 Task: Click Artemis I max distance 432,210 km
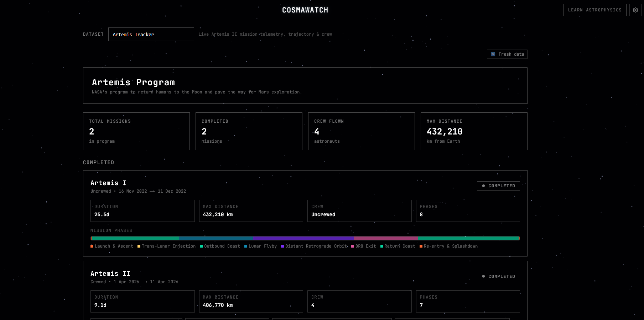coord(218,214)
